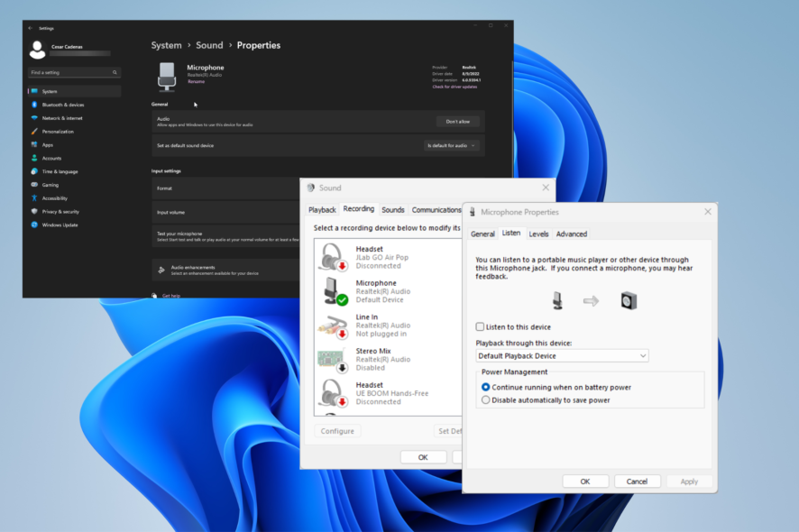
Task: Click Cancel in Microphone Properties
Action: pyautogui.click(x=637, y=481)
